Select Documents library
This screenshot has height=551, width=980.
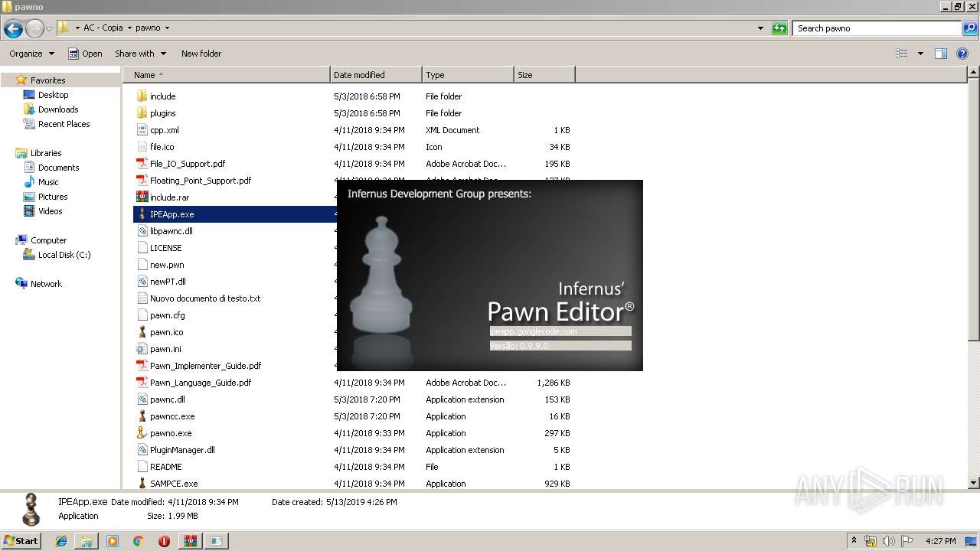tap(58, 168)
